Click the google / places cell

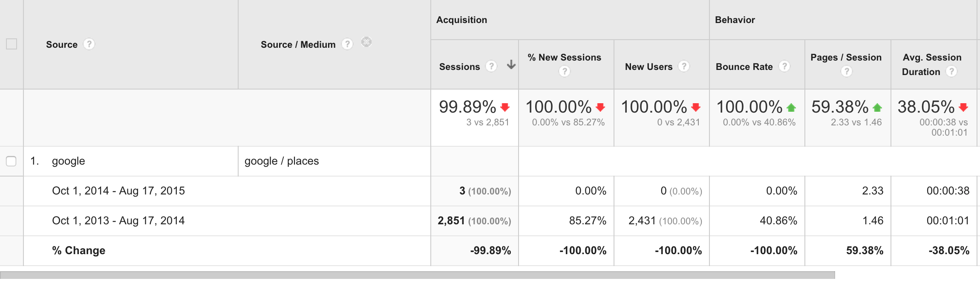tap(282, 161)
